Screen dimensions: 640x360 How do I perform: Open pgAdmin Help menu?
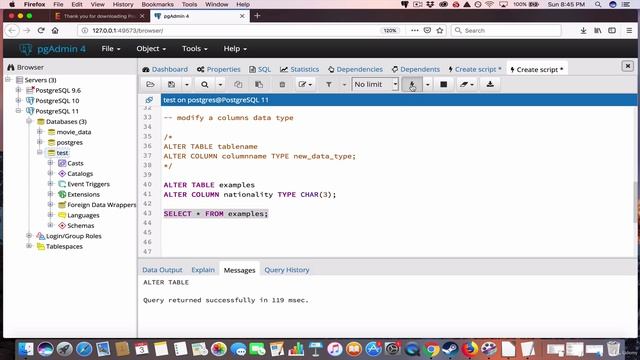pos(235,49)
